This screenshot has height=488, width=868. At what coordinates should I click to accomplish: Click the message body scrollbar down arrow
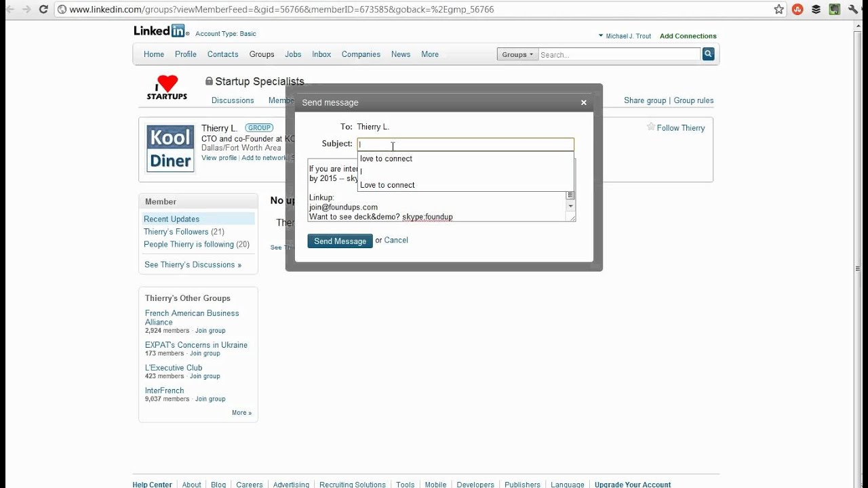570,206
